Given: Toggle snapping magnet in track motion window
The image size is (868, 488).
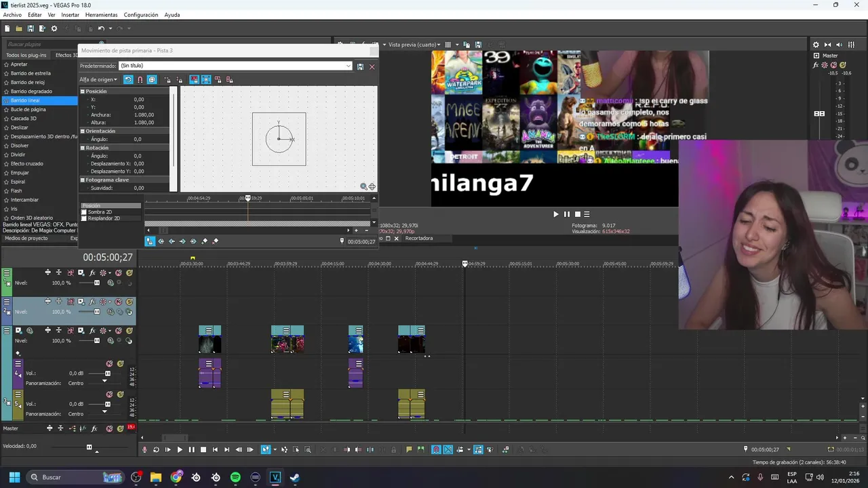Looking at the screenshot, I should pyautogui.click(x=140, y=79).
